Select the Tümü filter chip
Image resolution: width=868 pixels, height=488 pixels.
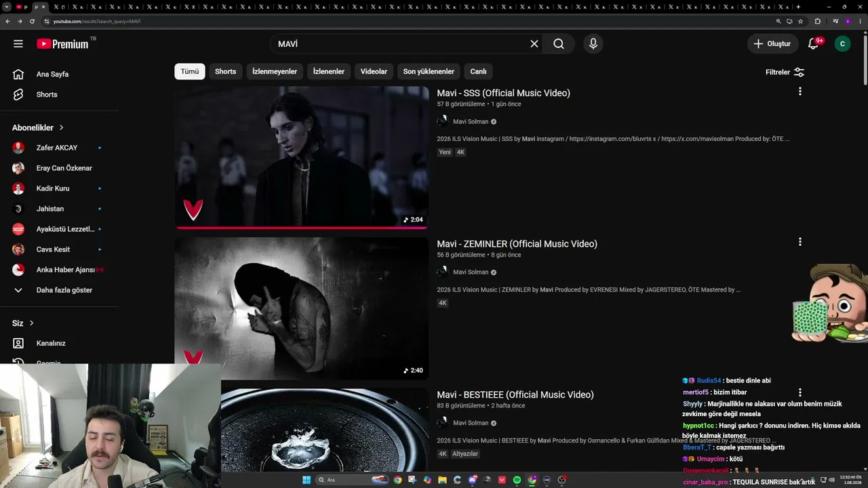point(190,71)
